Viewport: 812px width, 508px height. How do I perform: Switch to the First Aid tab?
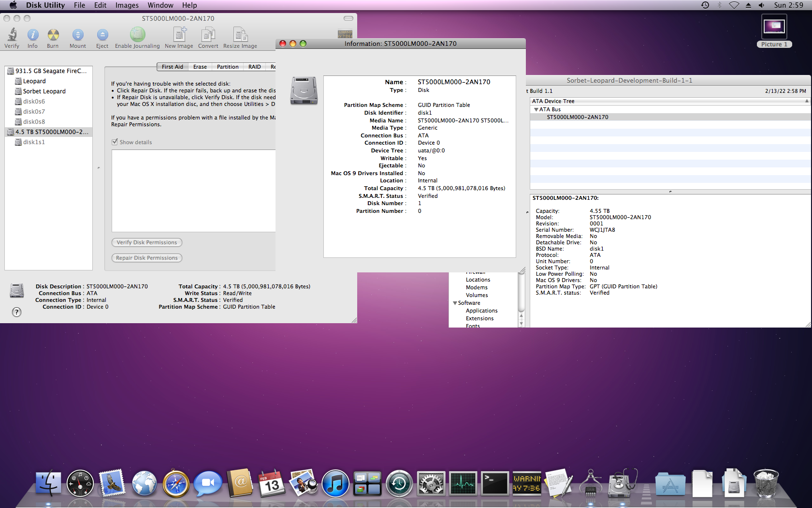tap(173, 67)
